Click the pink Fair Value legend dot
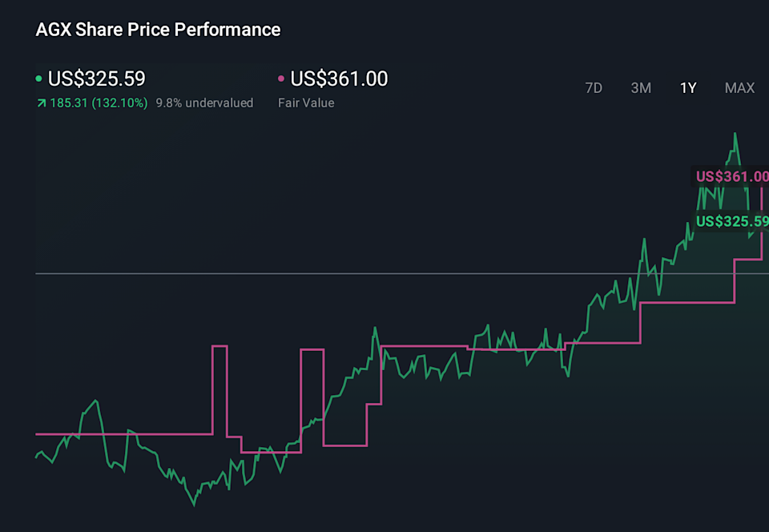This screenshot has width=769, height=532. tap(281, 79)
